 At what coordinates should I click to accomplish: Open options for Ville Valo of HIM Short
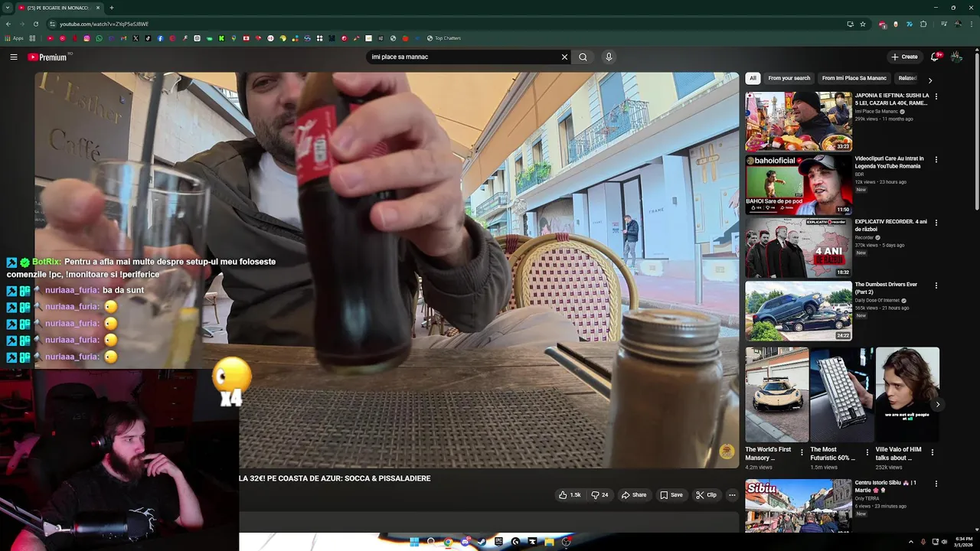(933, 452)
